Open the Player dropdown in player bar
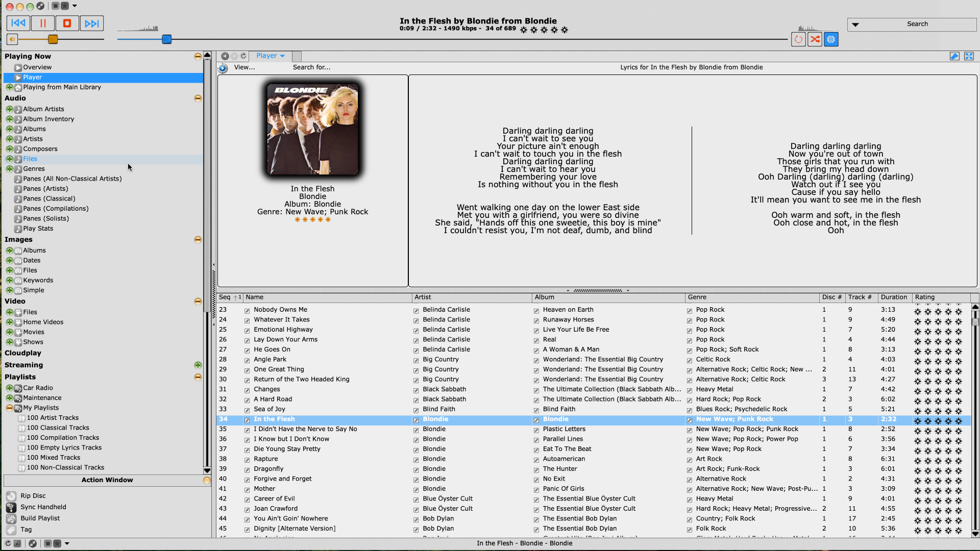 coord(271,55)
